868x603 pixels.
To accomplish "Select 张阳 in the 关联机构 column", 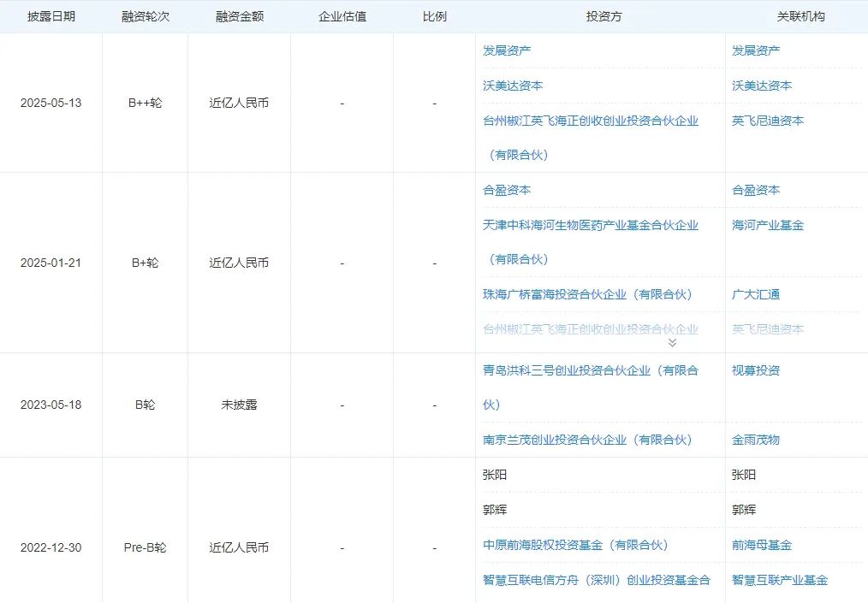I will pyautogui.click(x=743, y=475).
